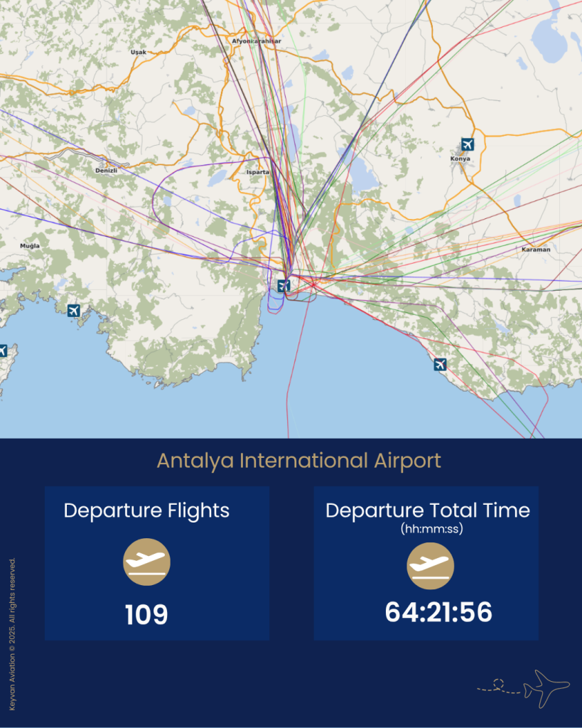This screenshot has width=582, height=728.
Task: Click the partially visible airport marker at left edge
Action: point(2,350)
